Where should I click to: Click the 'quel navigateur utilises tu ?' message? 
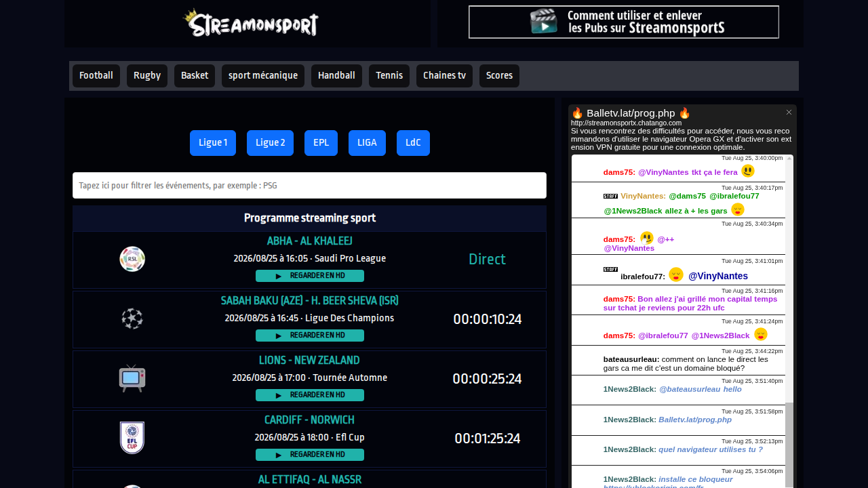[711, 449]
